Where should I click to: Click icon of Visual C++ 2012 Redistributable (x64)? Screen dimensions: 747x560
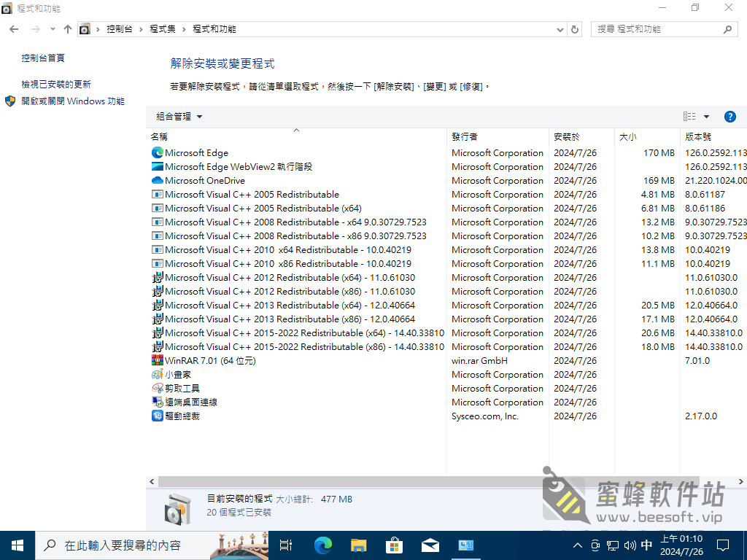pos(158,277)
